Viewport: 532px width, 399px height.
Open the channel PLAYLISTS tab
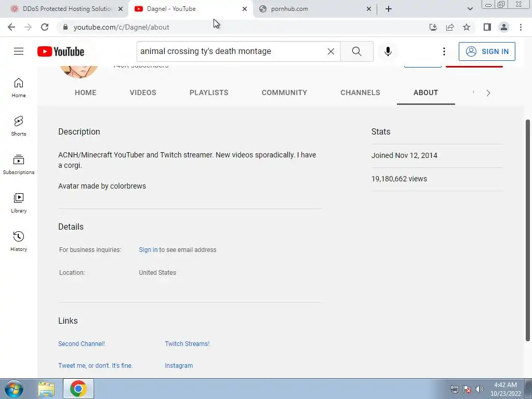[209, 92]
